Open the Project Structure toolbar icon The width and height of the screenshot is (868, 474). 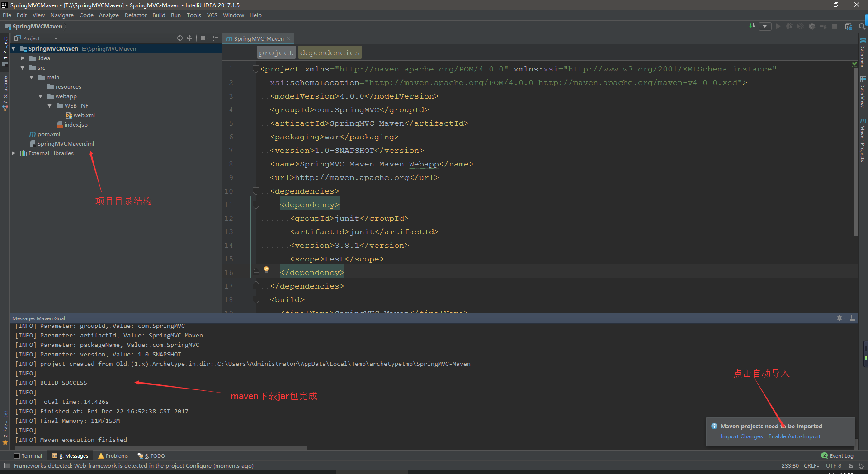[x=849, y=26]
